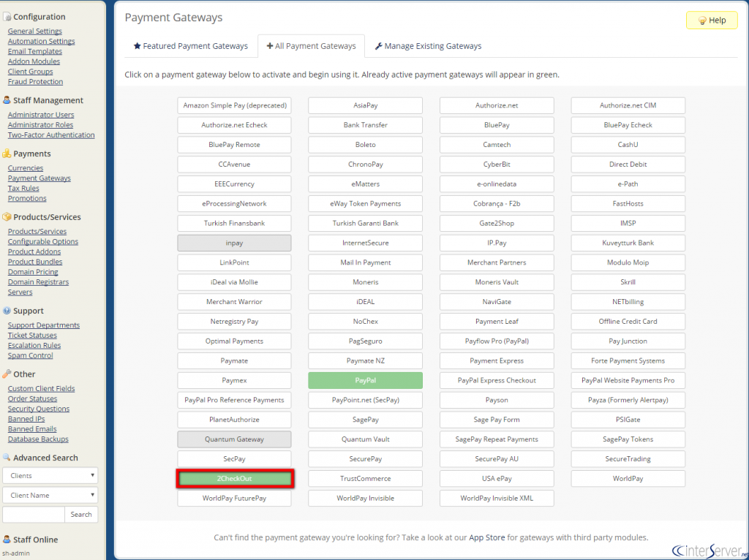
Task: Open the Featured Payment Gateways tab
Action: (x=191, y=46)
